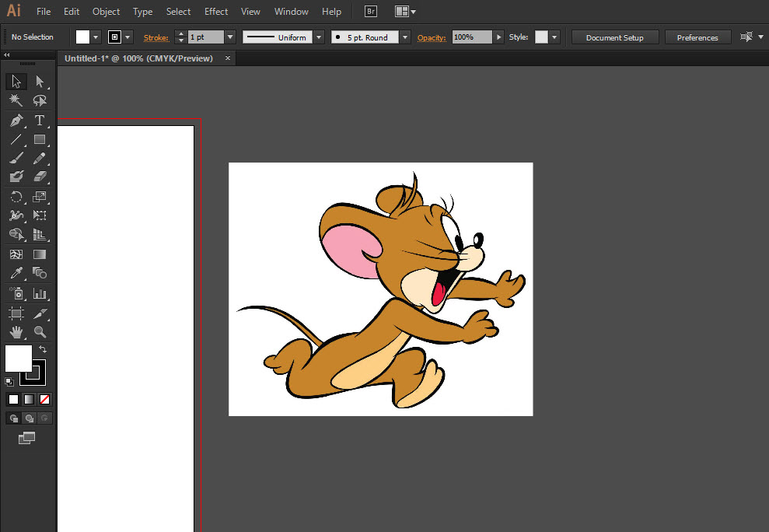Screen dimensions: 769x532
Task: Set paint mode to None
Action: pyautogui.click(x=44, y=400)
